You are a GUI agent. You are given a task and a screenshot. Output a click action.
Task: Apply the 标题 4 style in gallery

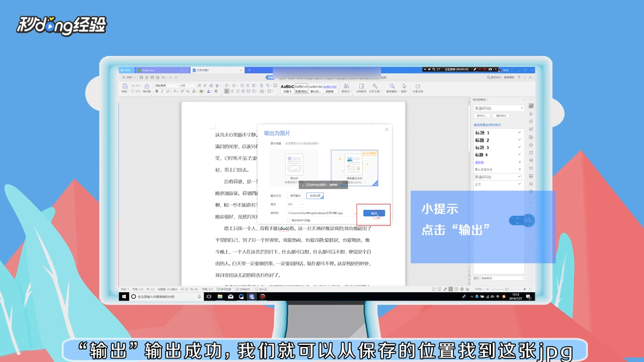click(x=287, y=88)
